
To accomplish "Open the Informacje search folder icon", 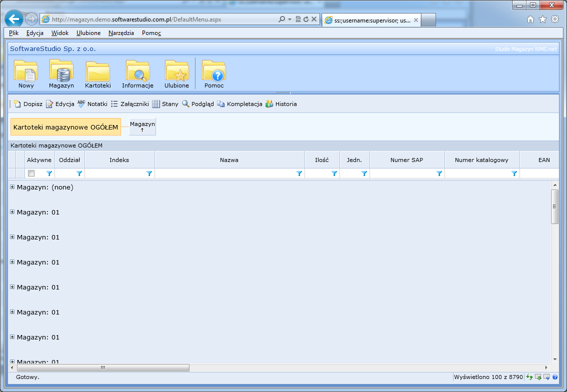I will [x=137, y=71].
